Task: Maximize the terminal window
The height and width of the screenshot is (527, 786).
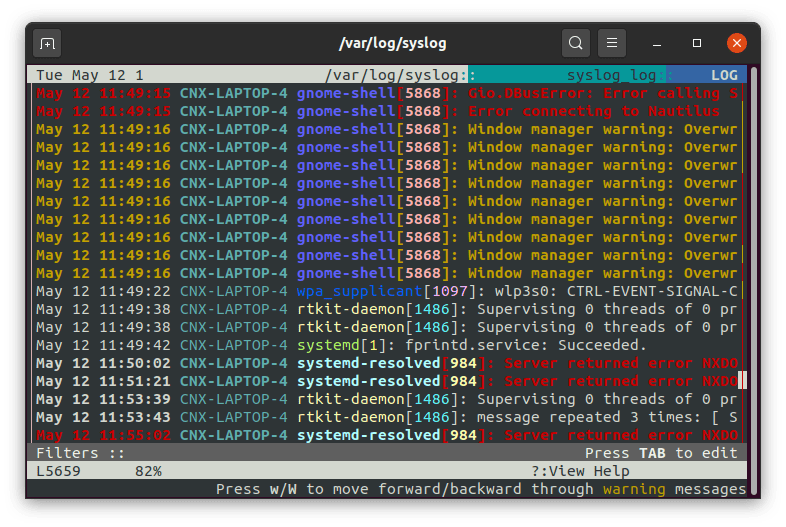Action: point(697,44)
